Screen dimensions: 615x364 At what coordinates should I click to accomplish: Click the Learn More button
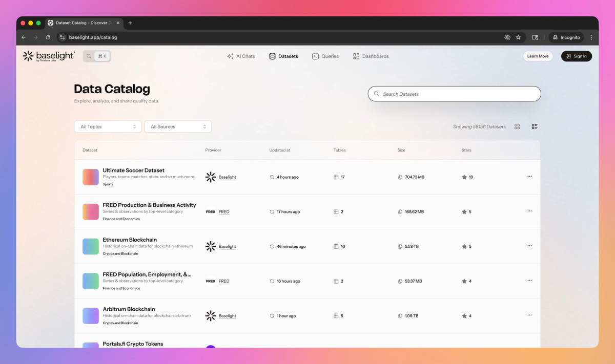(538, 56)
